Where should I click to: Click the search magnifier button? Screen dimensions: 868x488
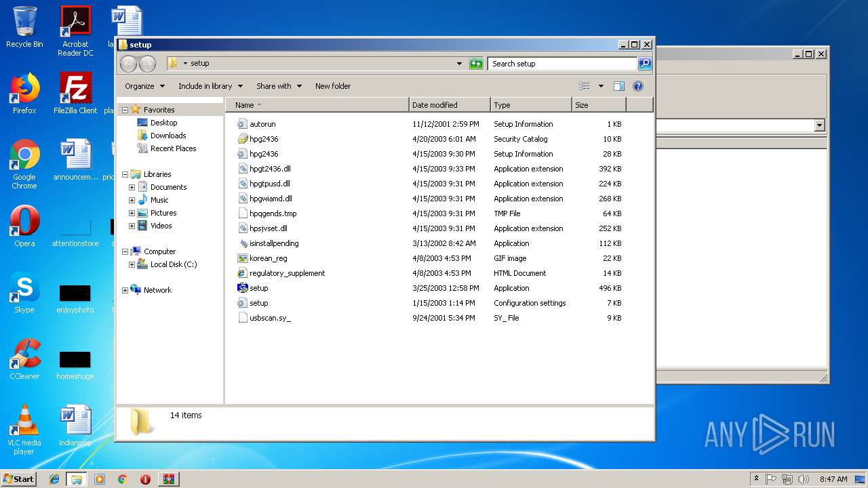[645, 64]
